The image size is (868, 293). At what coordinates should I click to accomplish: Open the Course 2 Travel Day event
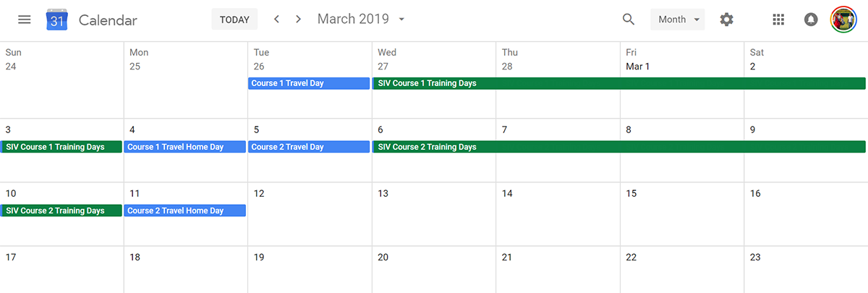tap(309, 147)
